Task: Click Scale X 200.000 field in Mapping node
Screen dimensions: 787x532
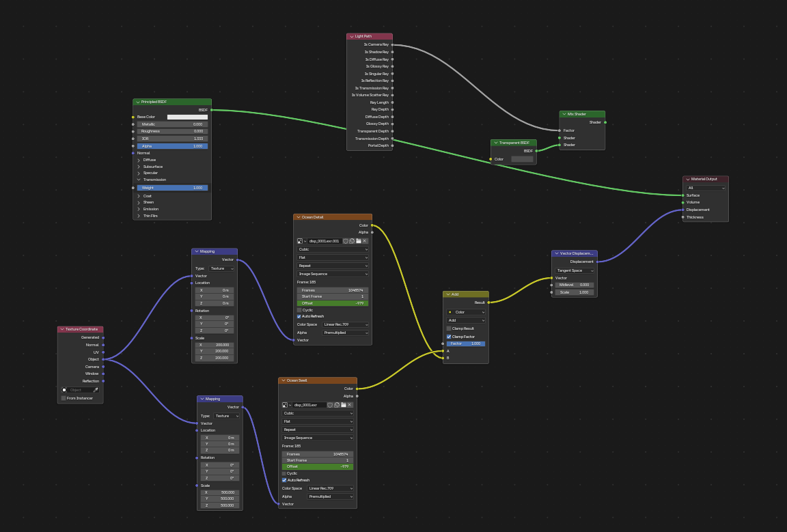Action: (x=215, y=345)
